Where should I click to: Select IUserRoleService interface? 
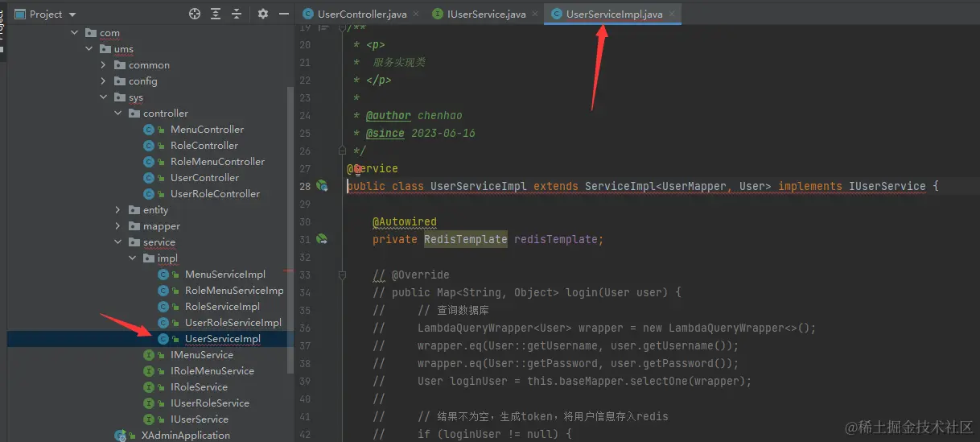pos(209,403)
